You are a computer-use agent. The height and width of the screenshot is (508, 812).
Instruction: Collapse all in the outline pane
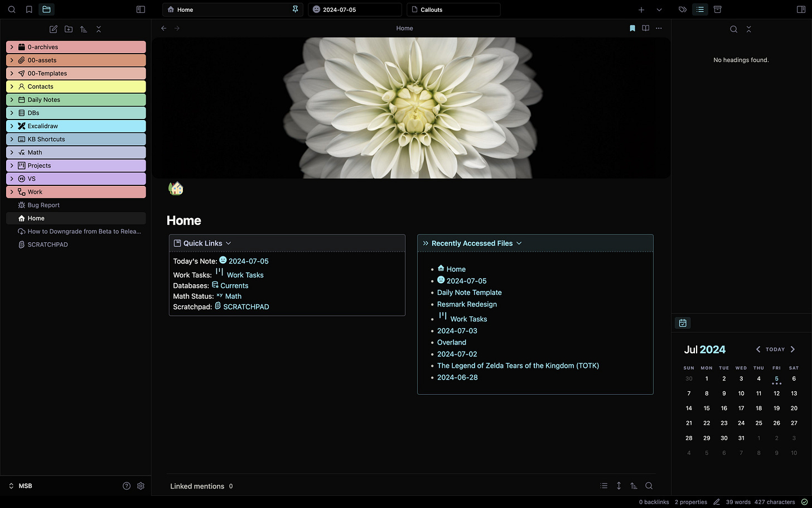(x=749, y=29)
